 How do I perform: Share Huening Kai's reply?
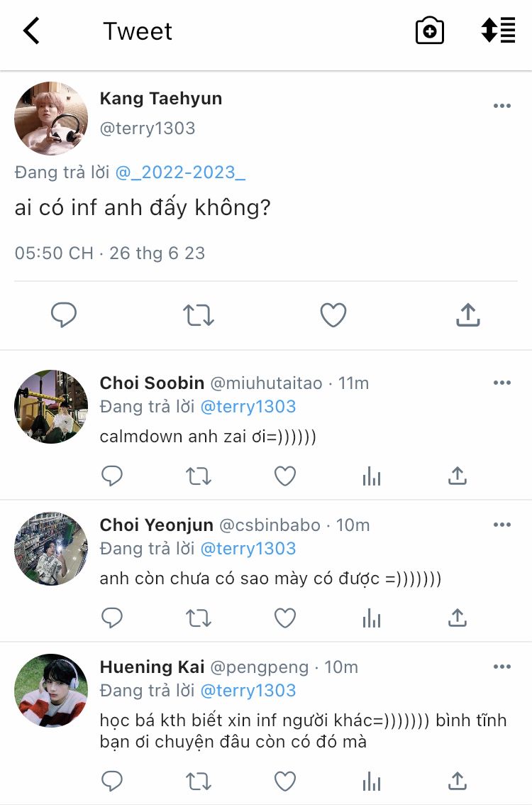point(458,782)
